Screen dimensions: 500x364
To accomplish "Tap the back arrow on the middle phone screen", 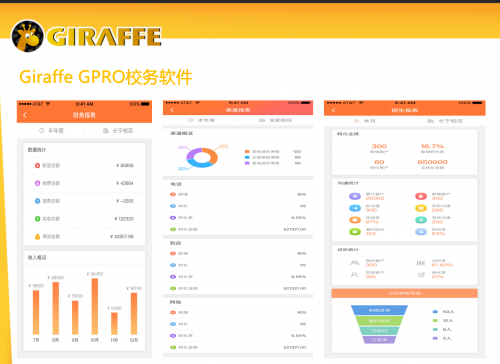I will (x=172, y=110).
